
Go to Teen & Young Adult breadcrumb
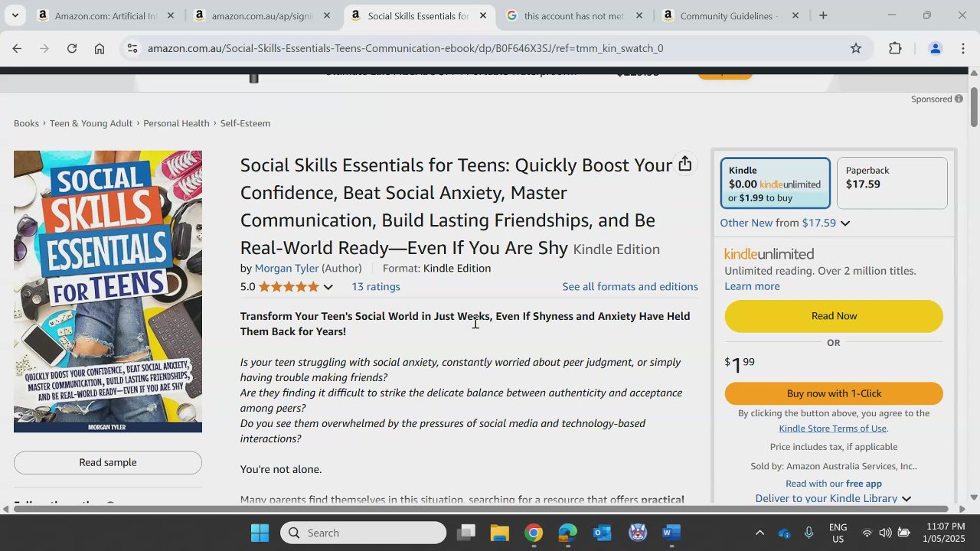click(x=91, y=123)
